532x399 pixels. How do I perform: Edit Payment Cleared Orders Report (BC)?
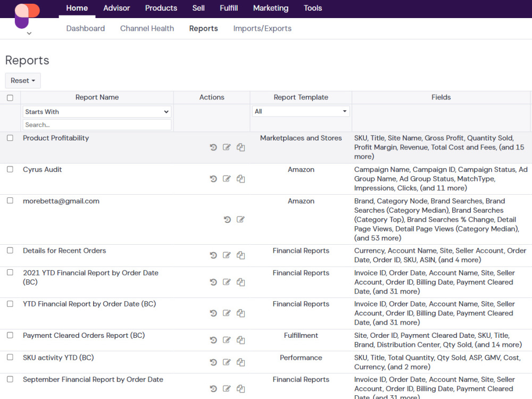coord(227,340)
